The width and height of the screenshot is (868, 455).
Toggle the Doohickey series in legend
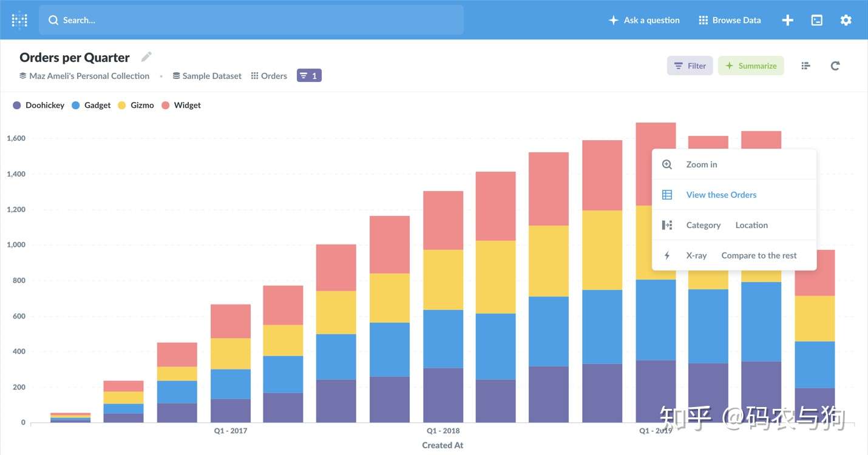39,105
